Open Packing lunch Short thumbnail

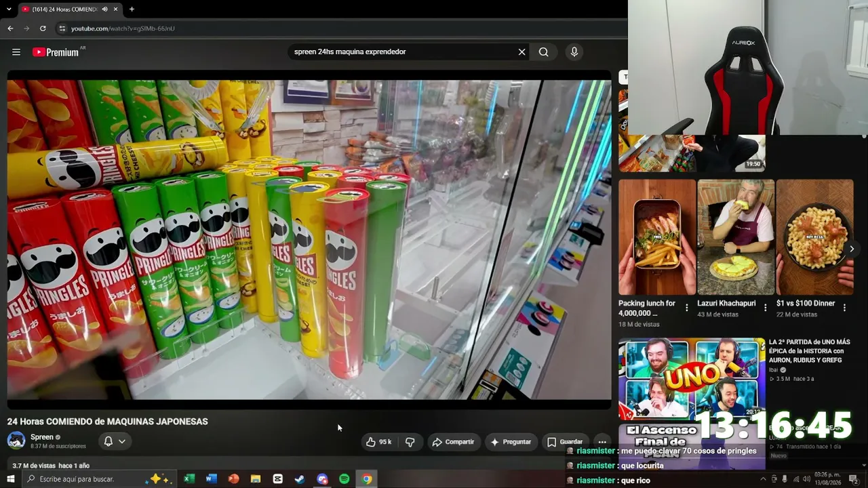[657, 237]
